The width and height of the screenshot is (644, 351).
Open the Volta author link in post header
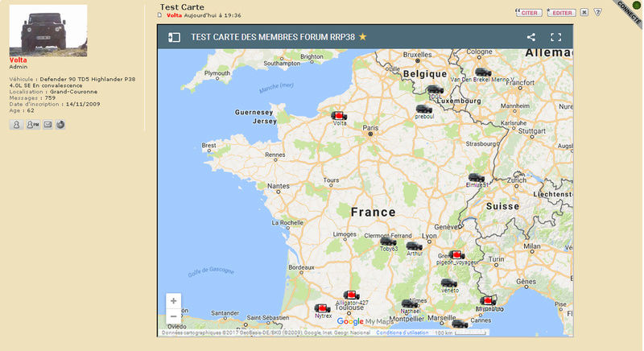coord(174,15)
